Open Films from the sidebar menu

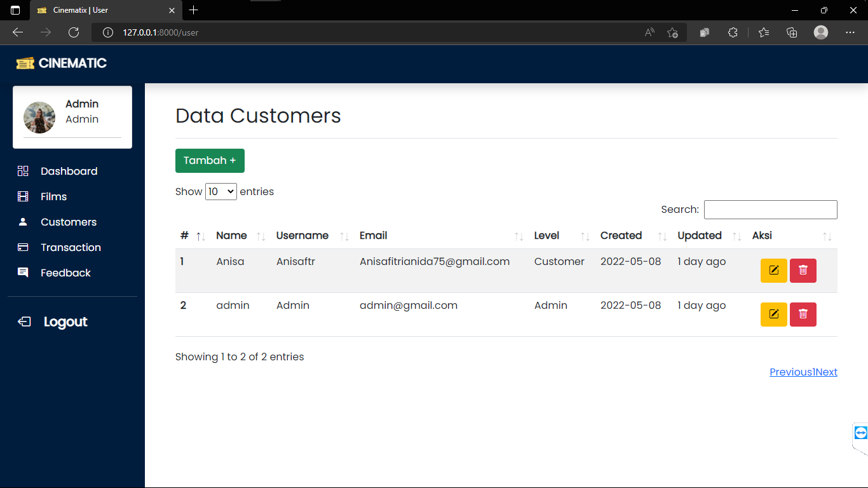53,196
